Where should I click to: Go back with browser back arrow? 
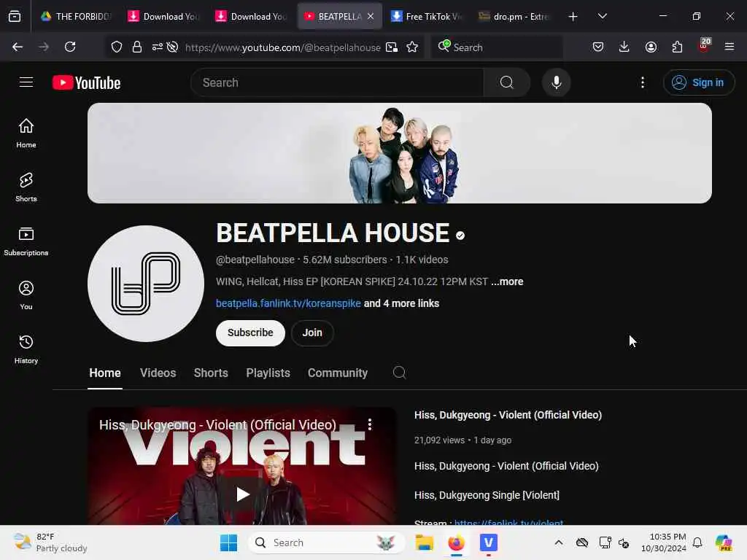pos(18,47)
